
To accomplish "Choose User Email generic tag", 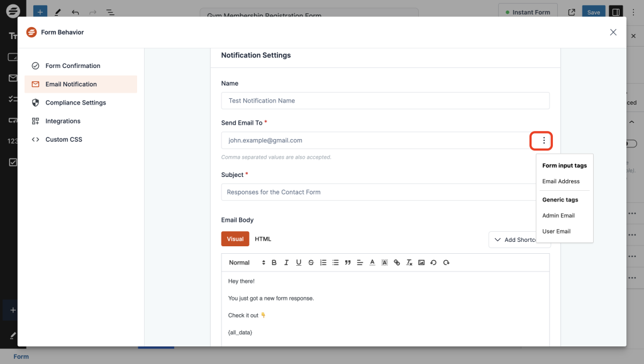I will (x=557, y=231).
